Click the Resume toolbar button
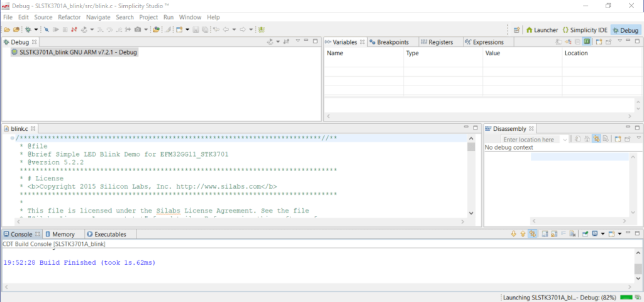The width and height of the screenshot is (644, 302). click(56, 30)
